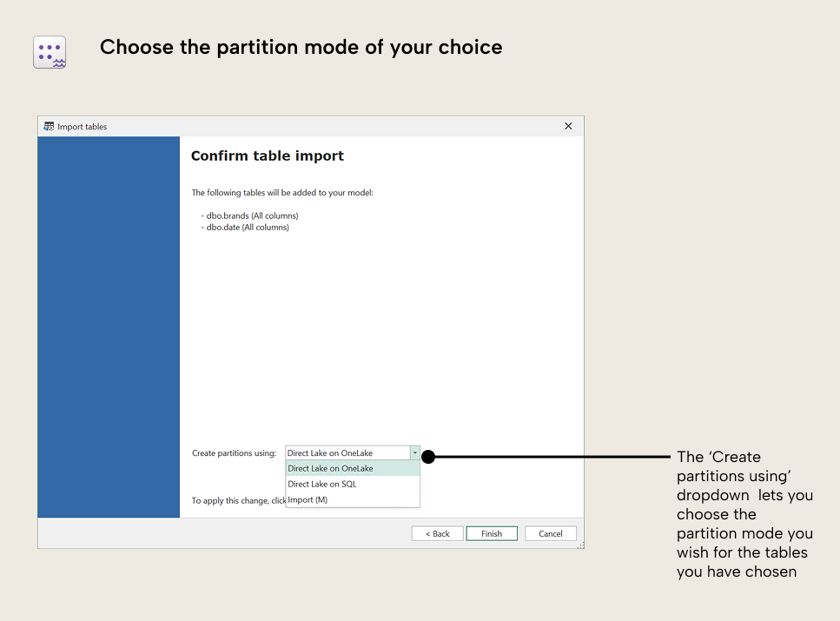Viewport: 840px width, 621px height.
Task: Click the Finish button
Action: [491, 533]
